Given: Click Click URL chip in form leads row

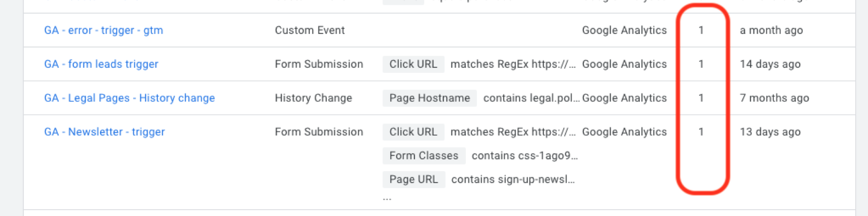Looking at the screenshot, I should click(413, 64).
